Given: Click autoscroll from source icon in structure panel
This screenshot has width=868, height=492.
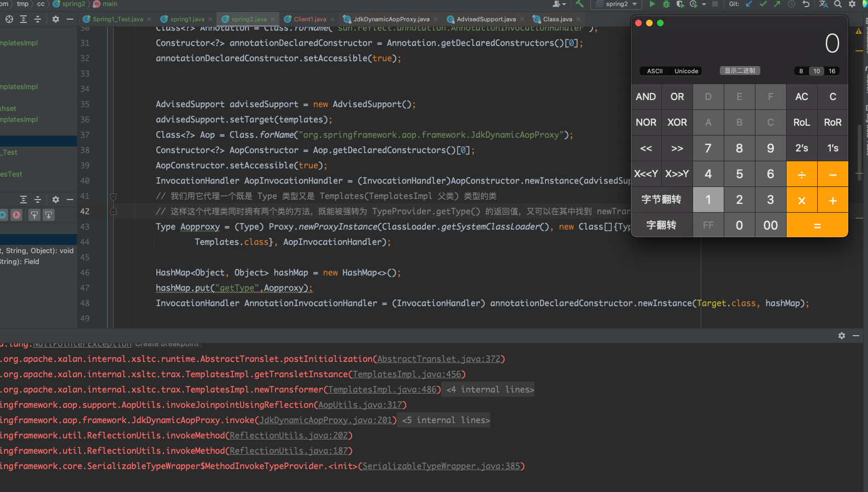Looking at the screenshot, I should coord(49,215).
